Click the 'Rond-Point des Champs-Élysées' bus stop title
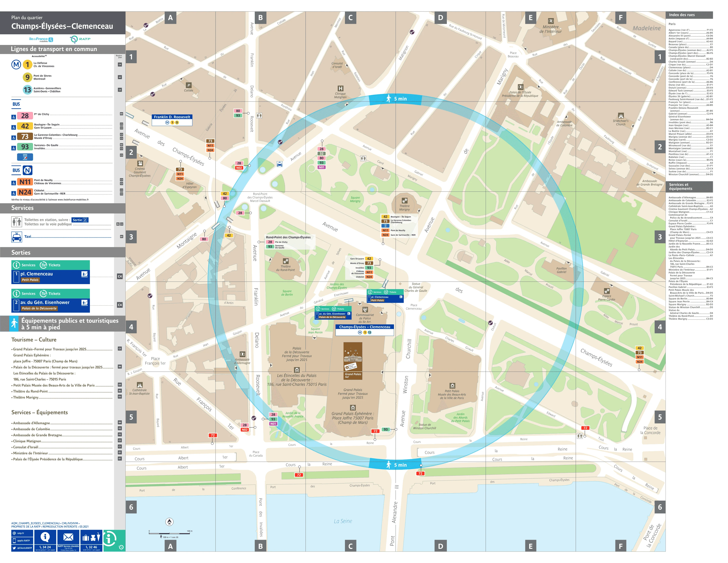728x563 pixels. click(288, 237)
